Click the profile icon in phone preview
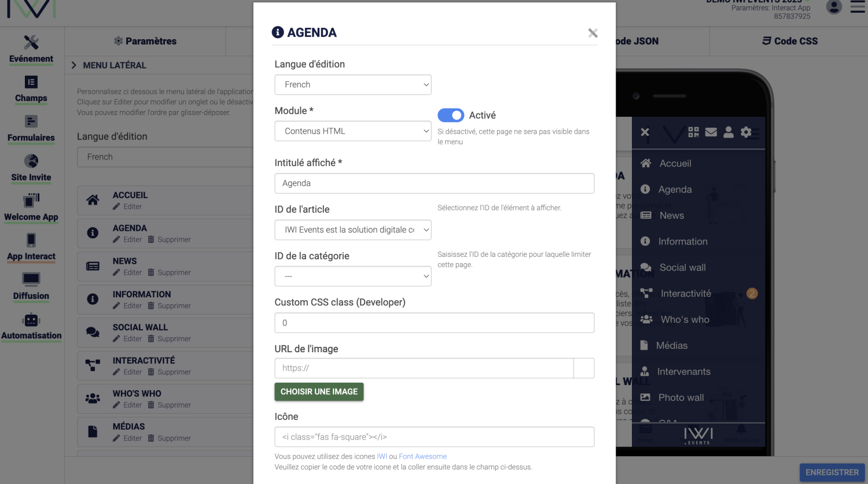This screenshot has height=484, width=868. point(729,132)
